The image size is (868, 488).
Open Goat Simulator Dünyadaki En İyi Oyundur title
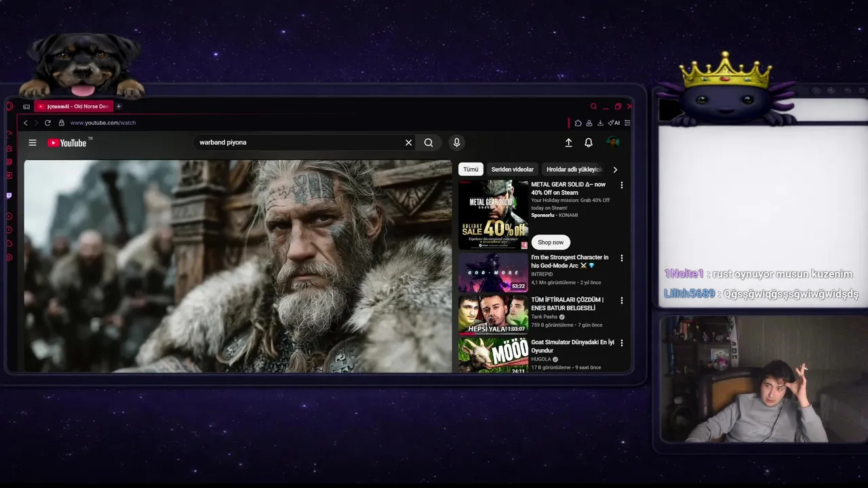[572, 346]
